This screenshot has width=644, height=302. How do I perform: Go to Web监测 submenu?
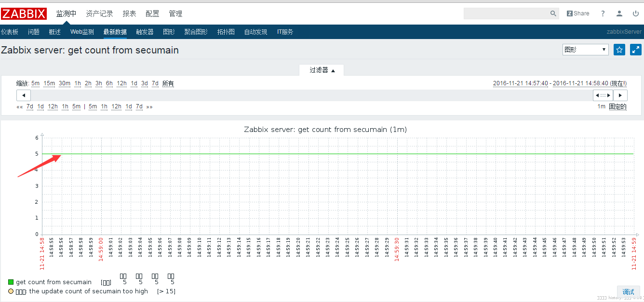(82, 32)
